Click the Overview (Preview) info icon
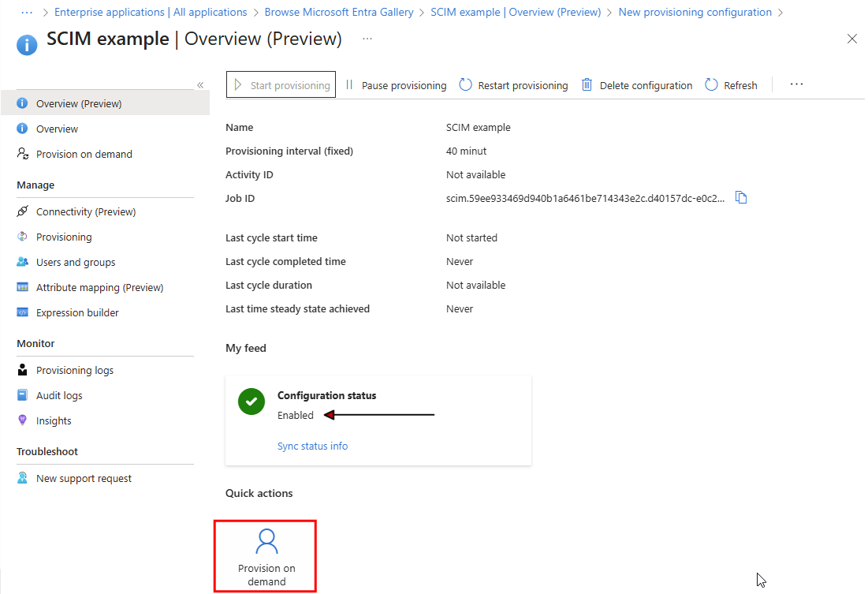The image size is (868, 594). coord(23,103)
